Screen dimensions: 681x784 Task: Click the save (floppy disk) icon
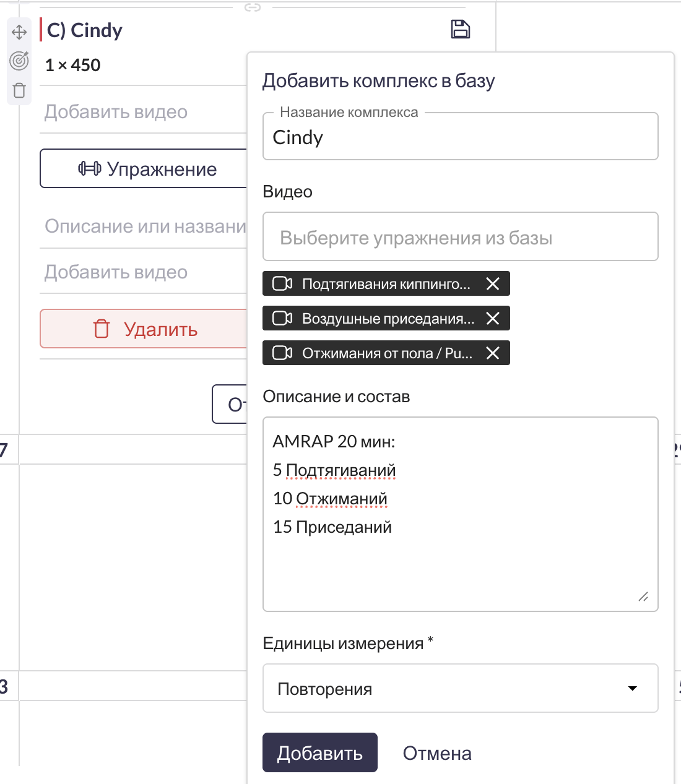coord(460,29)
